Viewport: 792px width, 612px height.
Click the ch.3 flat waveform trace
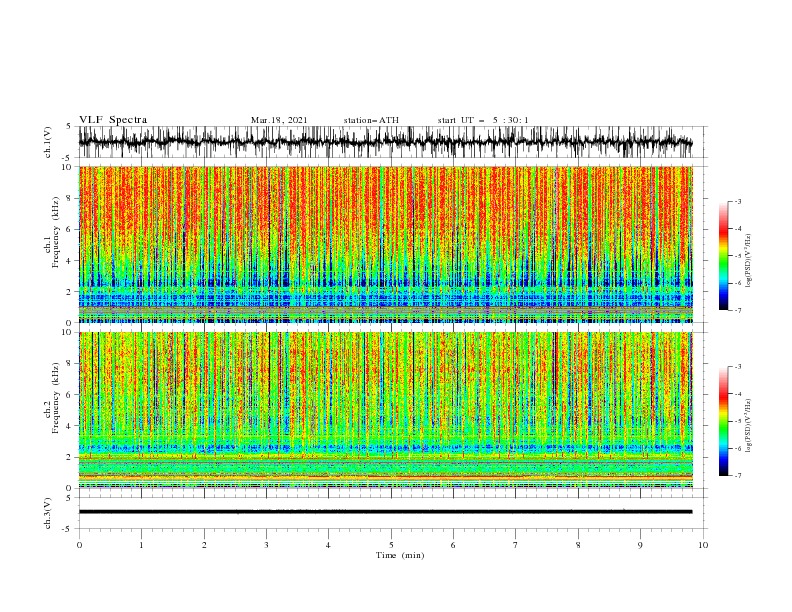[x=385, y=512]
